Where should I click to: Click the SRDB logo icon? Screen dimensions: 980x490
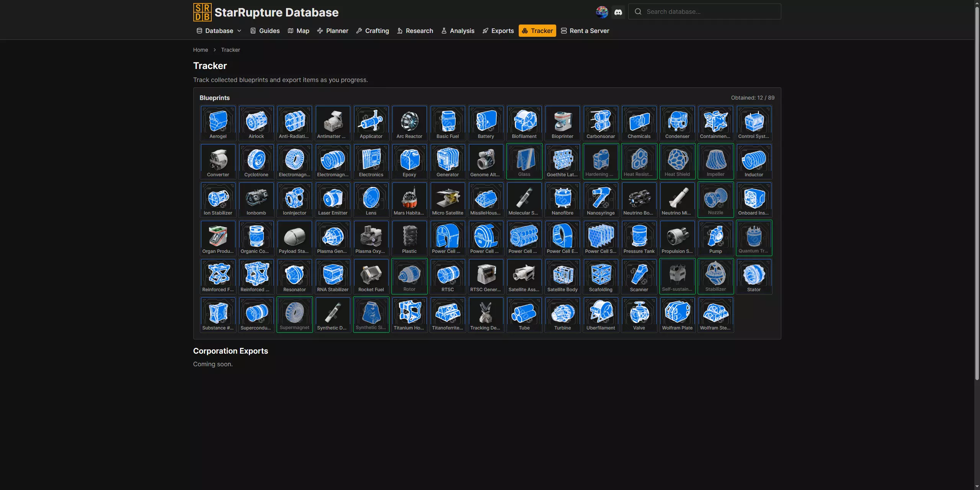[202, 12]
